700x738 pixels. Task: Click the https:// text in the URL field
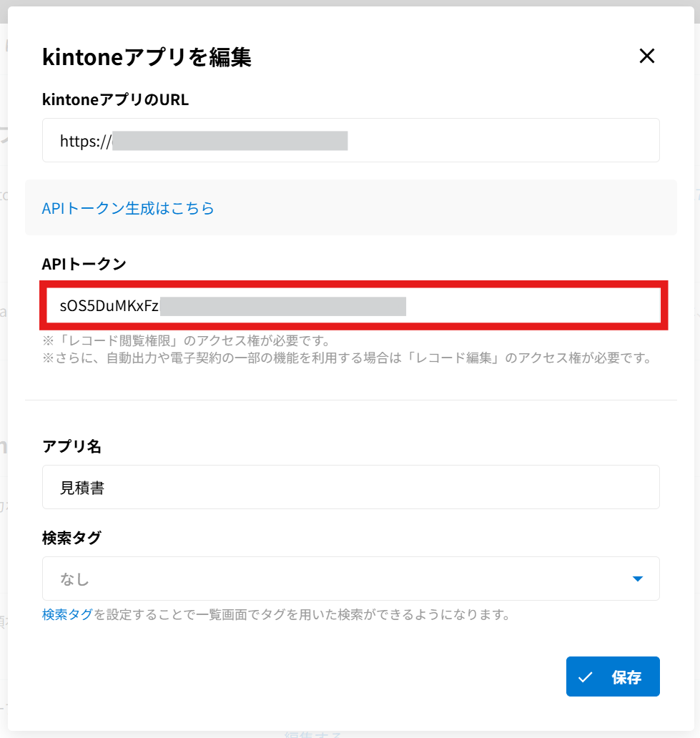pyautogui.click(x=84, y=142)
